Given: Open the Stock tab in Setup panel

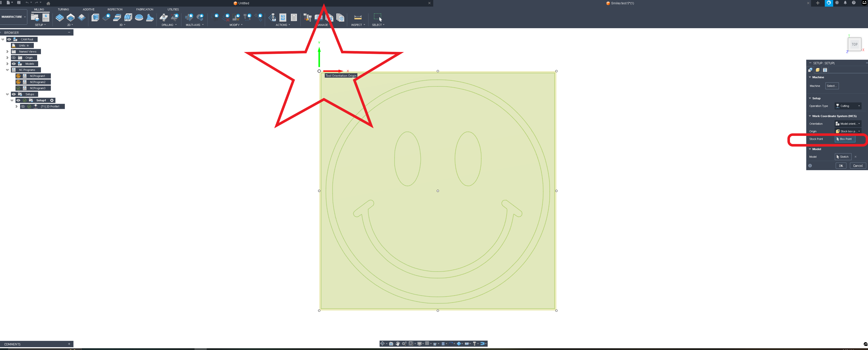Looking at the screenshot, I should [817, 70].
